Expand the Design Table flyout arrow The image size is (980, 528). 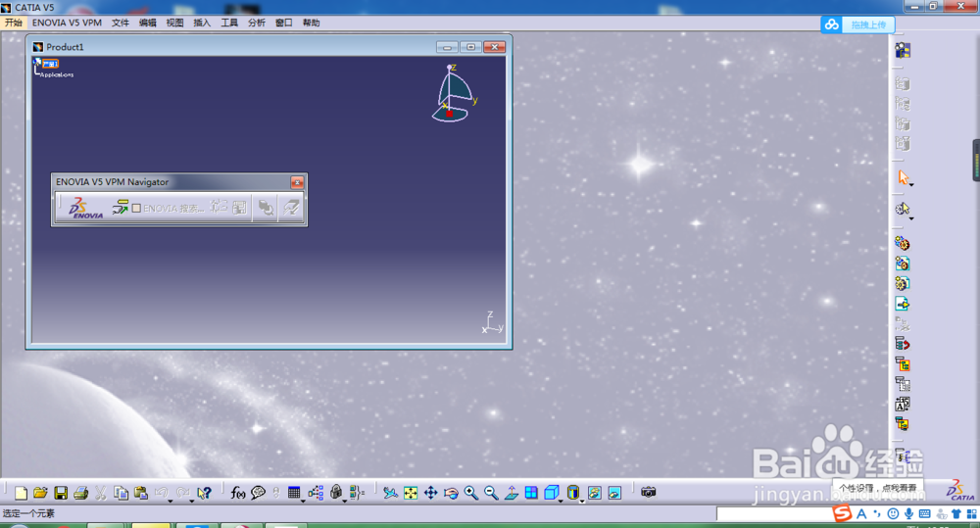(303, 501)
